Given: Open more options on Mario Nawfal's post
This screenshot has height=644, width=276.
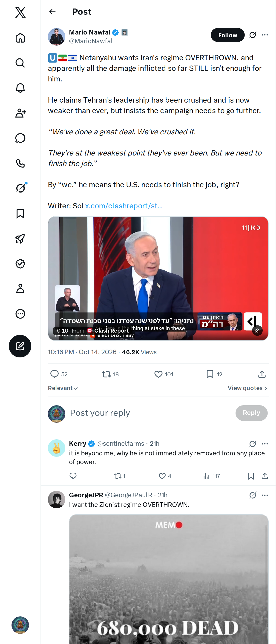Looking at the screenshot, I should click(265, 35).
